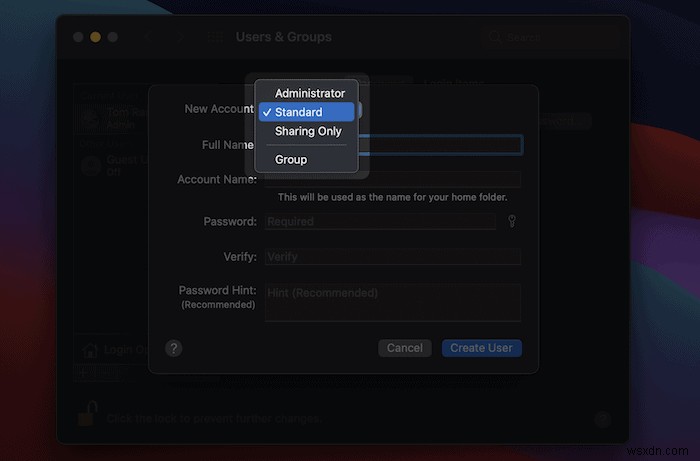The image size is (700, 461).
Task: Select the current Admin user in sidebar
Action: 112,118
